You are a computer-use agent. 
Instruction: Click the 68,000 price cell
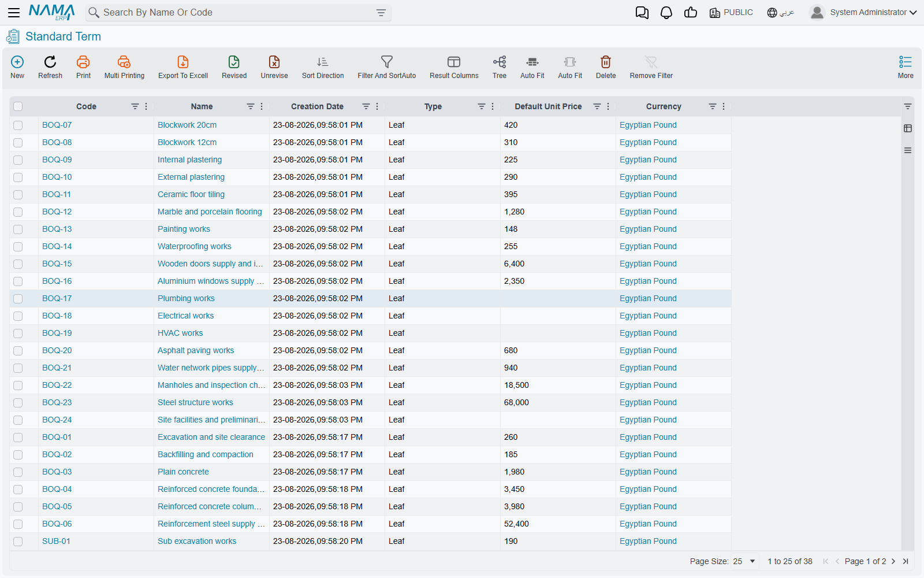point(558,402)
